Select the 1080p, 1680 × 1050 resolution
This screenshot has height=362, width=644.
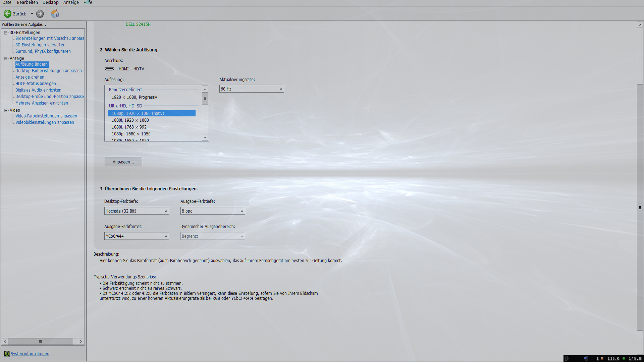[131, 134]
